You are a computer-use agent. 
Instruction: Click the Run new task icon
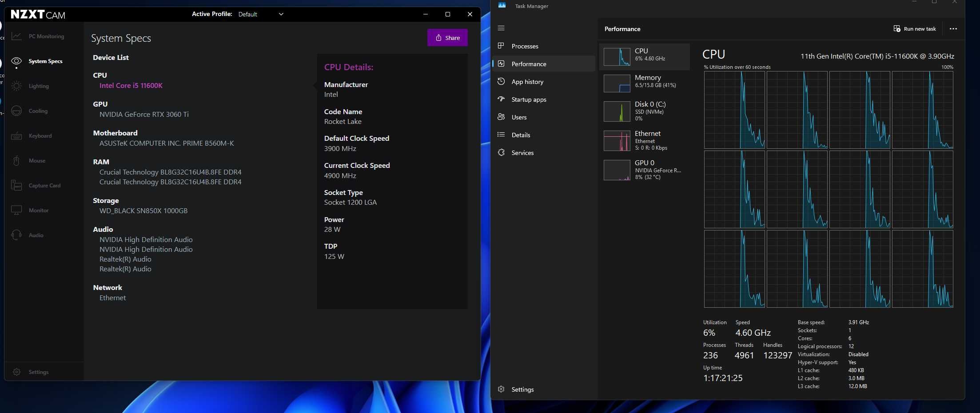click(897, 28)
